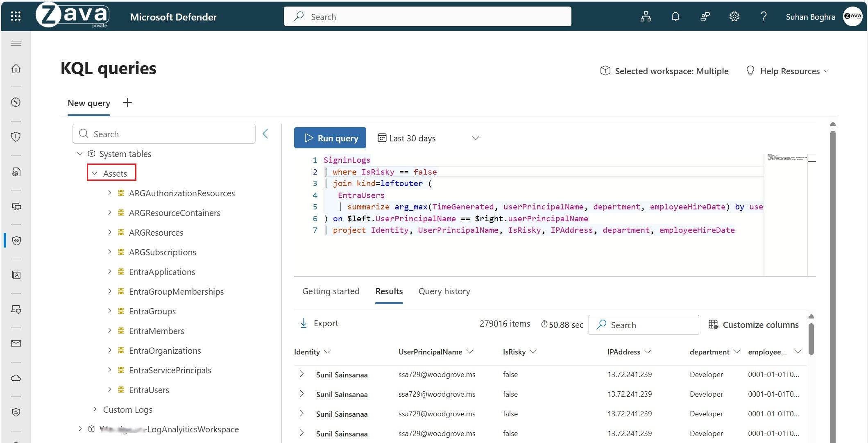Expand the EntraUsers table node
This screenshot has height=443, width=868.
point(109,389)
